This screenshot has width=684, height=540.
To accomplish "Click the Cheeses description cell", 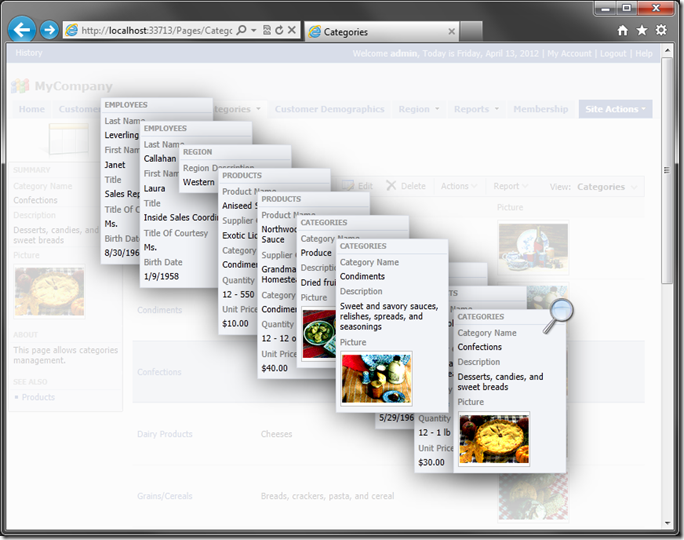I will coord(276,434).
